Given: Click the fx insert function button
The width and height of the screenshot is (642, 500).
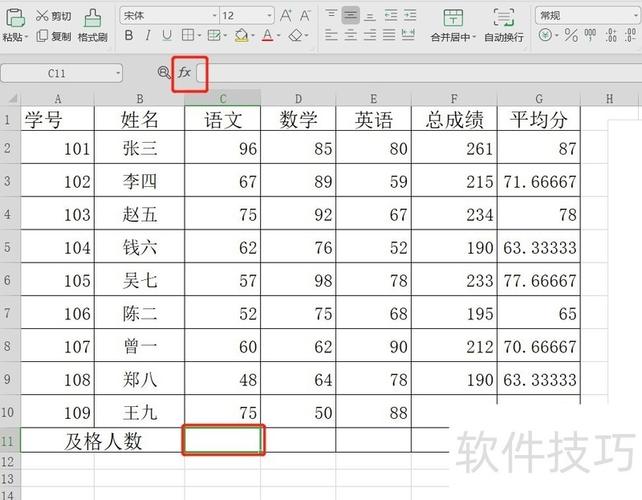Looking at the screenshot, I should (185, 73).
